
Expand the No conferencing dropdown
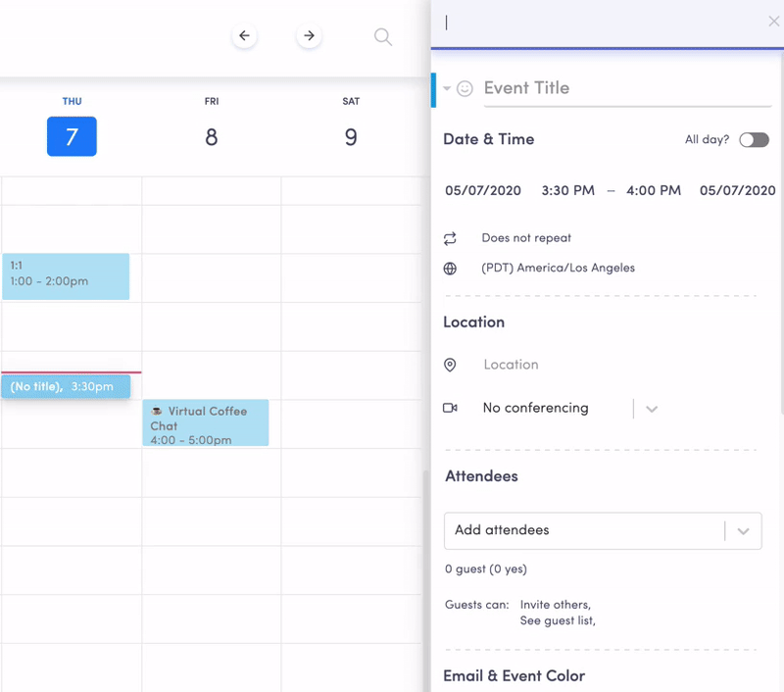tap(651, 408)
